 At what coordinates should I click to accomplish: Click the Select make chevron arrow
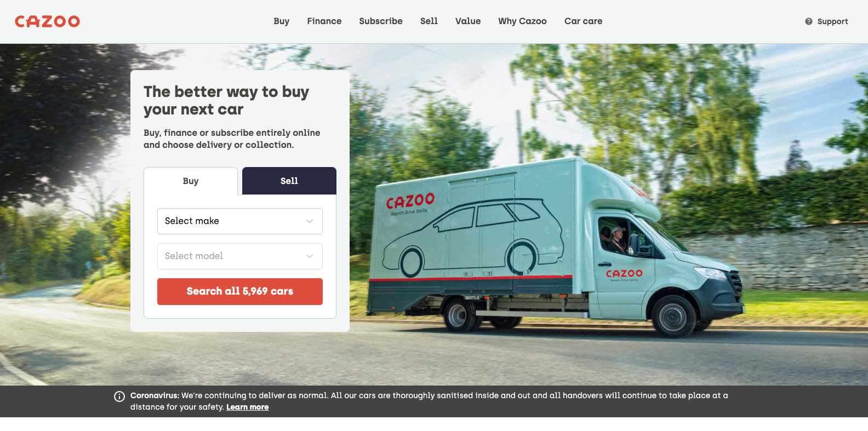[x=310, y=221]
